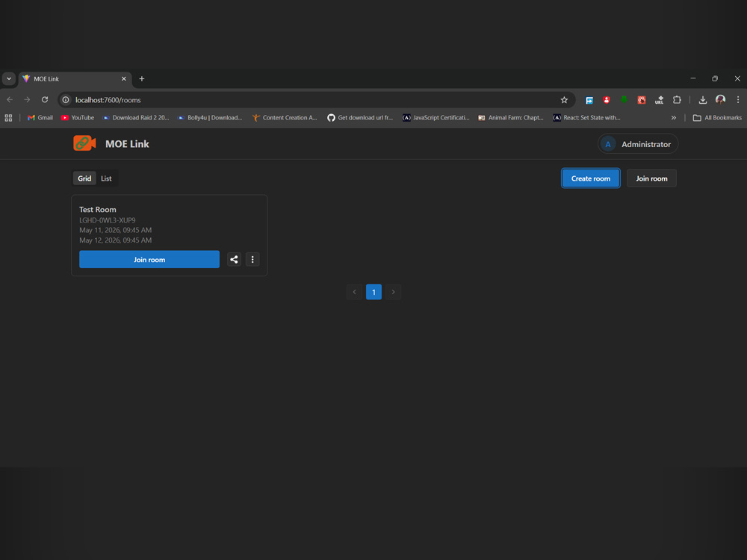Go to next page in pagination

(393, 292)
